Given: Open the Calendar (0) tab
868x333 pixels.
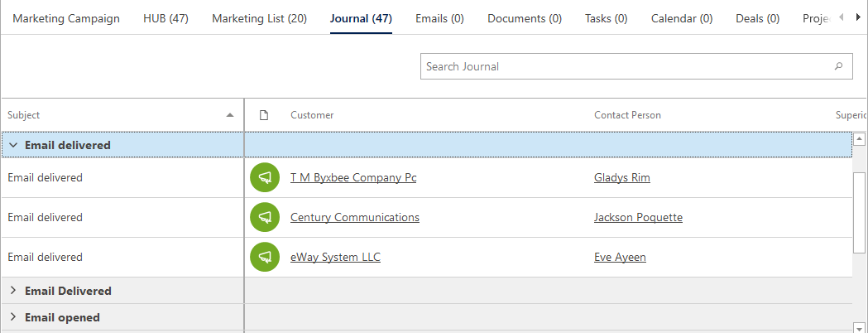Looking at the screenshot, I should point(682,18).
